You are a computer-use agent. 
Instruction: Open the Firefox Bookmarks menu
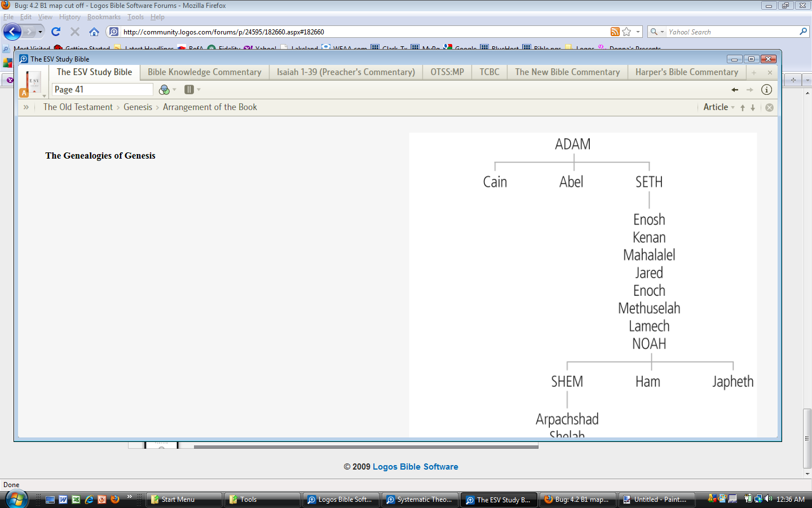click(x=104, y=17)
